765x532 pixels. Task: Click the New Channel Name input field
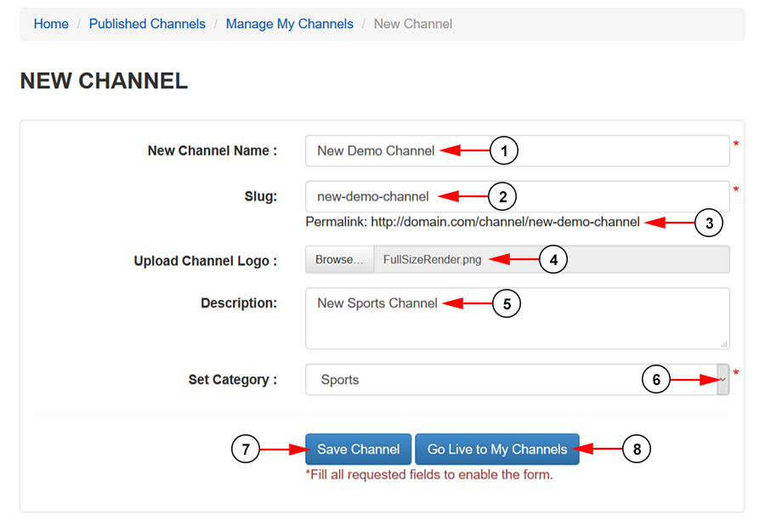coord(517,150)
